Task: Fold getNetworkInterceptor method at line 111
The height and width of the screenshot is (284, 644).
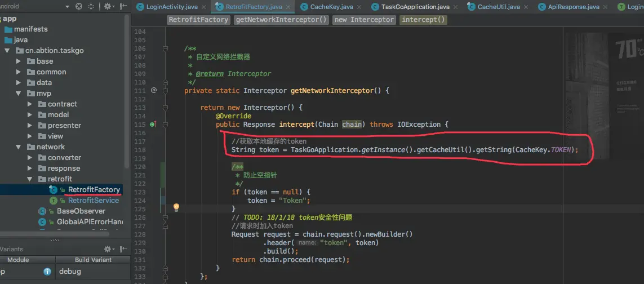Action: tap(165, 90)
